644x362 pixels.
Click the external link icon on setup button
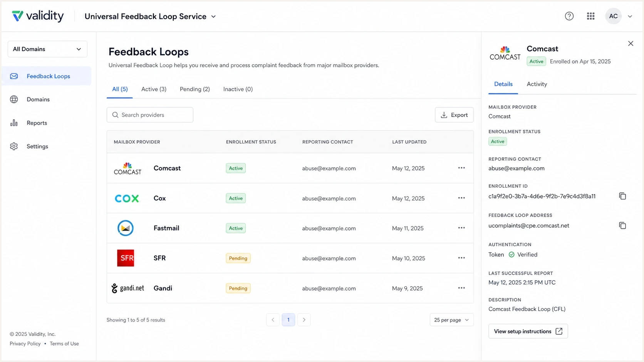point(559,331)
